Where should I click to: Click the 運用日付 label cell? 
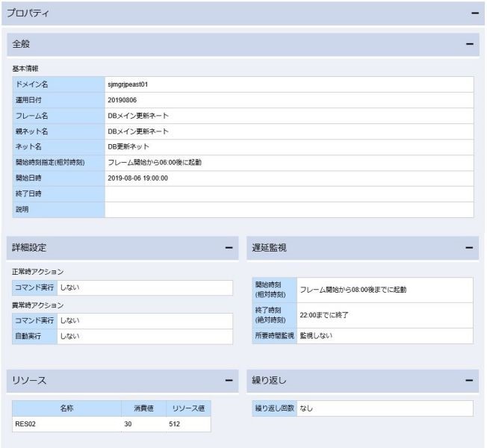(x=59, y=100)
